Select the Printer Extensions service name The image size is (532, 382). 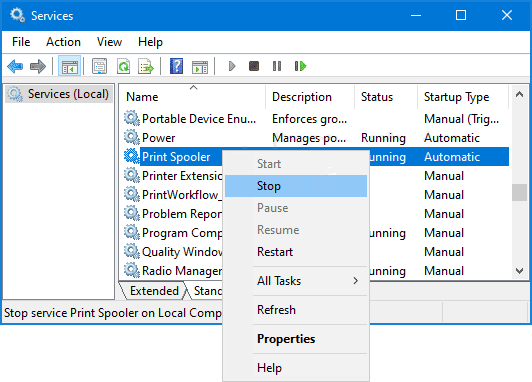tap(182, 176)
